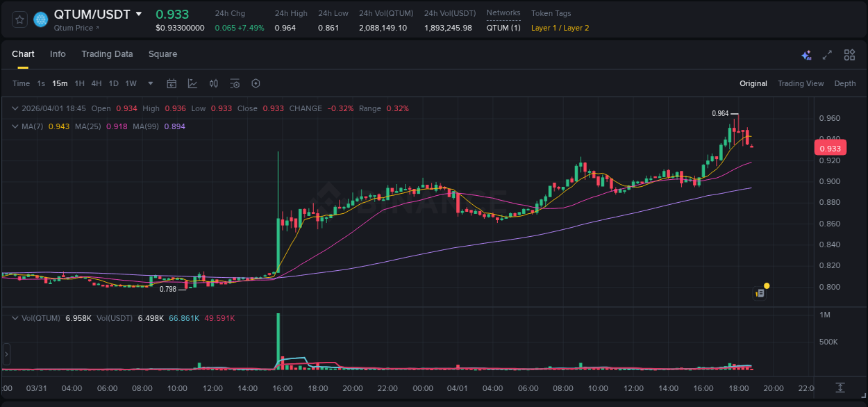The image size is (868, 407).
Task: Click the chart screenshot icon near the price line
Action: pos(759,293)
